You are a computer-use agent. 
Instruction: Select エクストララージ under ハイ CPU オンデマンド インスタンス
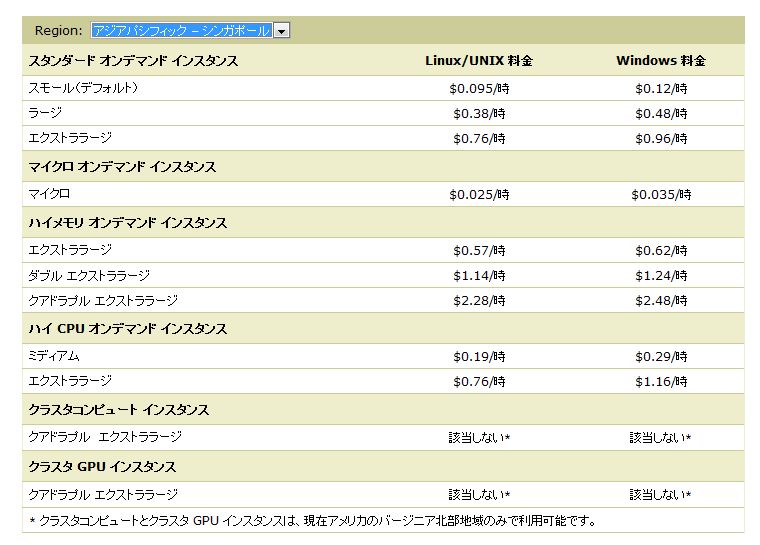70,381
